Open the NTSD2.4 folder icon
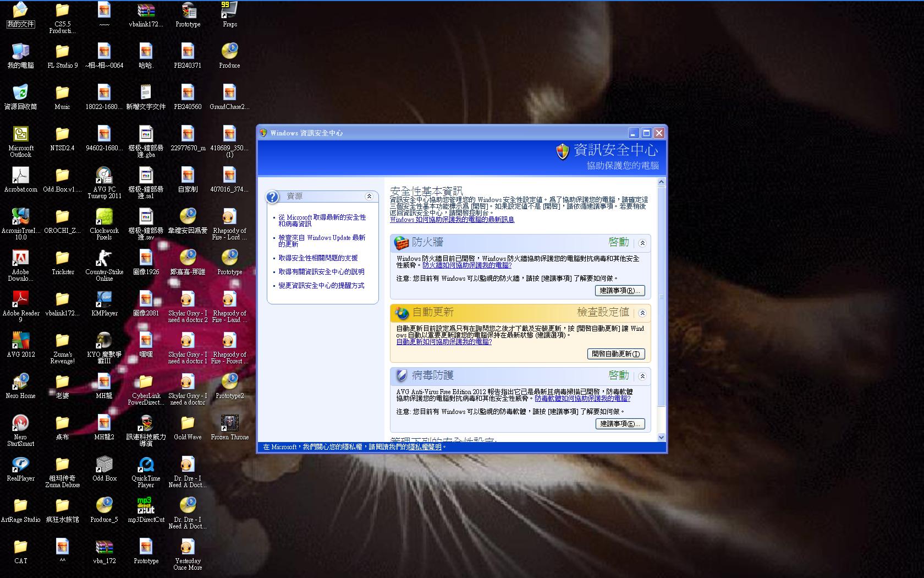The height and width of the screenshot is (578, 924). [x=63, y=138]
